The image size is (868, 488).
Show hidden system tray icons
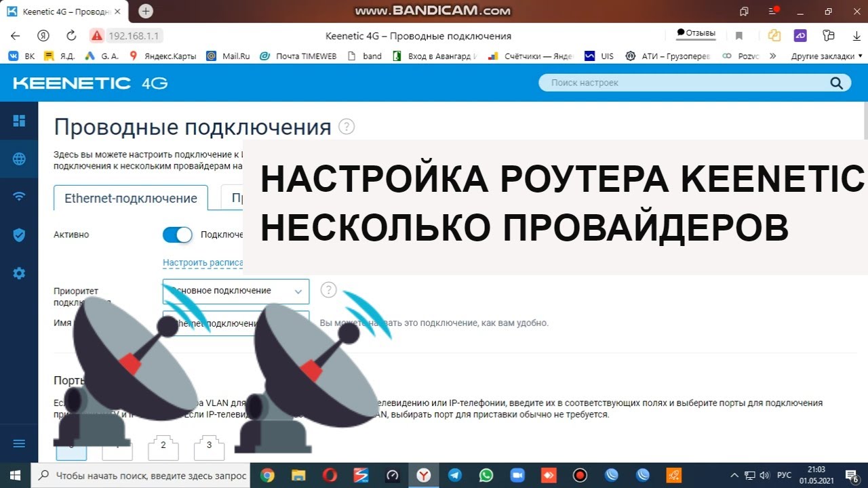click(x=734, y=475)
